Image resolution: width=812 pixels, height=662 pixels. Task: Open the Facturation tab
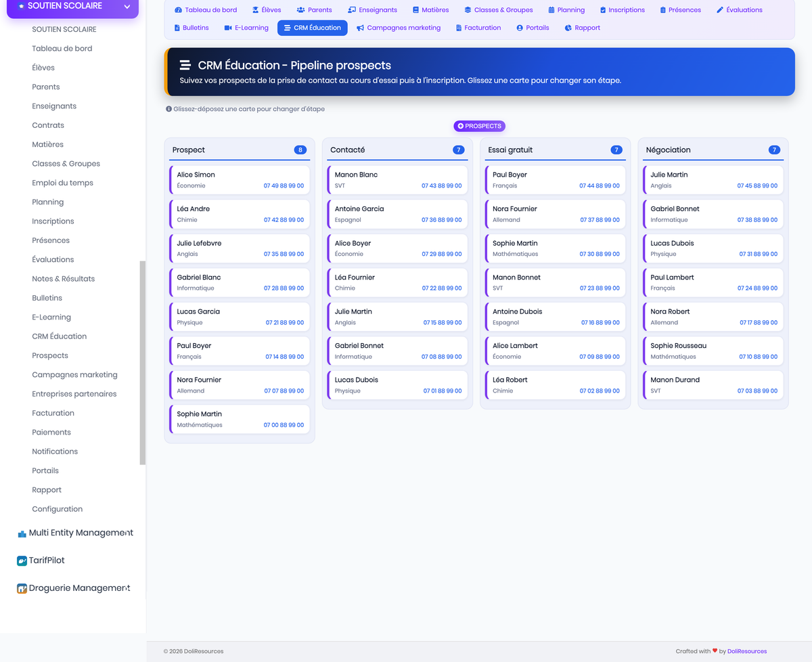coord(478,28)
